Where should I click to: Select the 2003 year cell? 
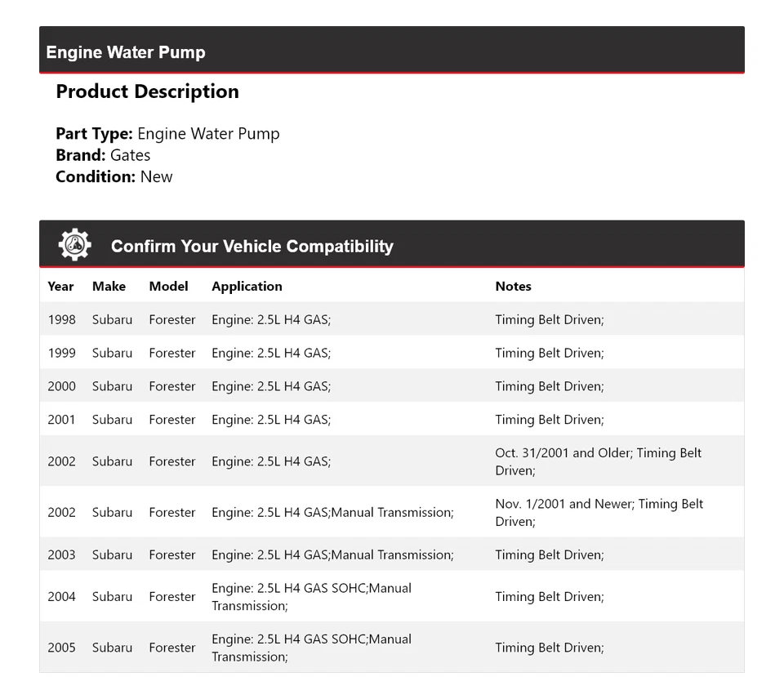pos(61,555)
